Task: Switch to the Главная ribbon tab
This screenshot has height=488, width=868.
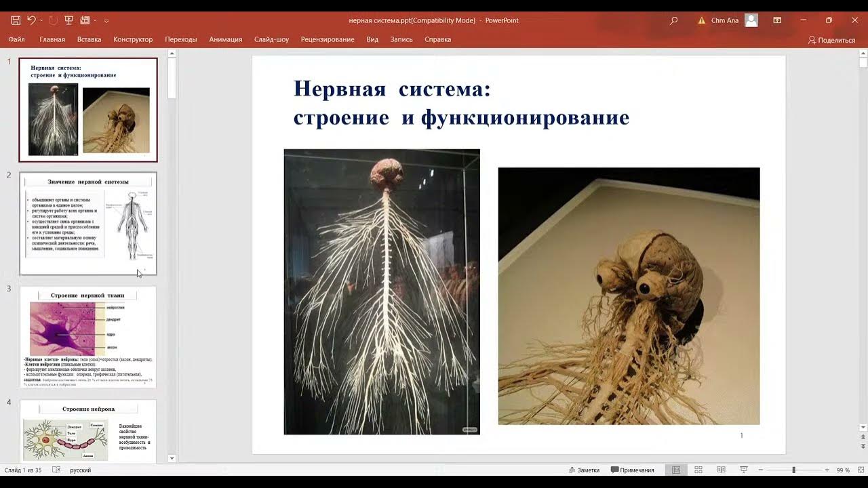Action: click(x=52, y=39)
